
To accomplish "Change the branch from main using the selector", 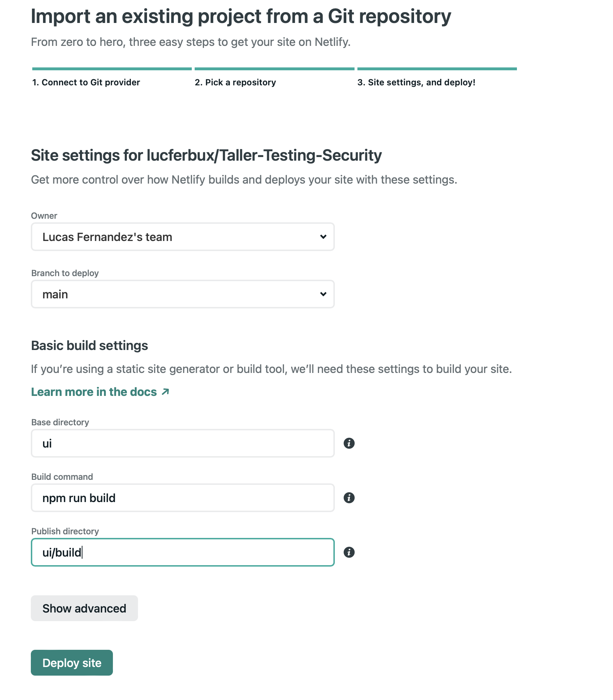I will 182,294.
